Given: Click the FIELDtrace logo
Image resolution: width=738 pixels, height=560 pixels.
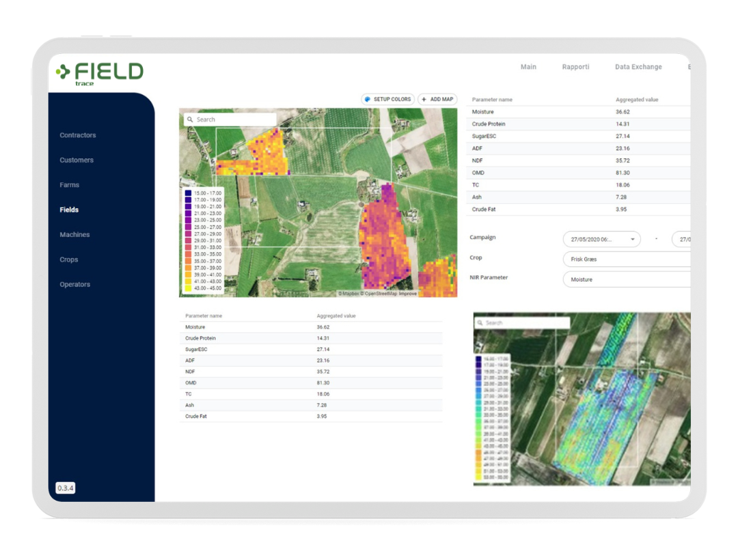Looking at the screenshot, I should click(x=98, y=72).
